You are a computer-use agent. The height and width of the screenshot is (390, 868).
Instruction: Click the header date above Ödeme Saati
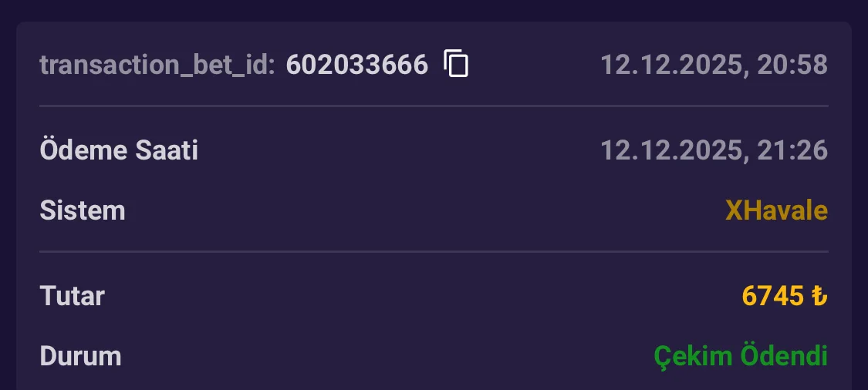(672, 66)
